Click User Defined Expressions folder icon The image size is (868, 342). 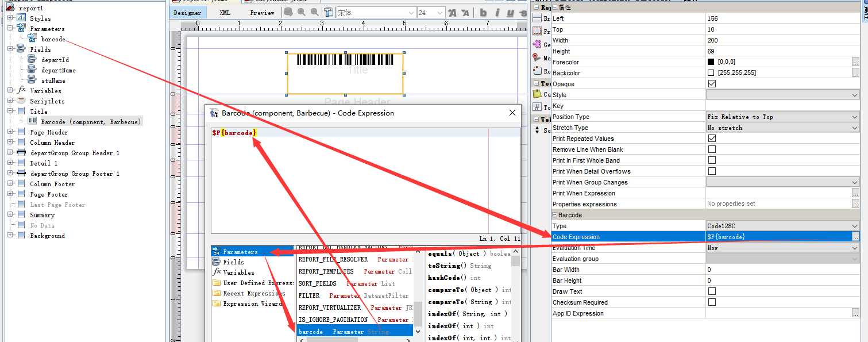[217, 283]
